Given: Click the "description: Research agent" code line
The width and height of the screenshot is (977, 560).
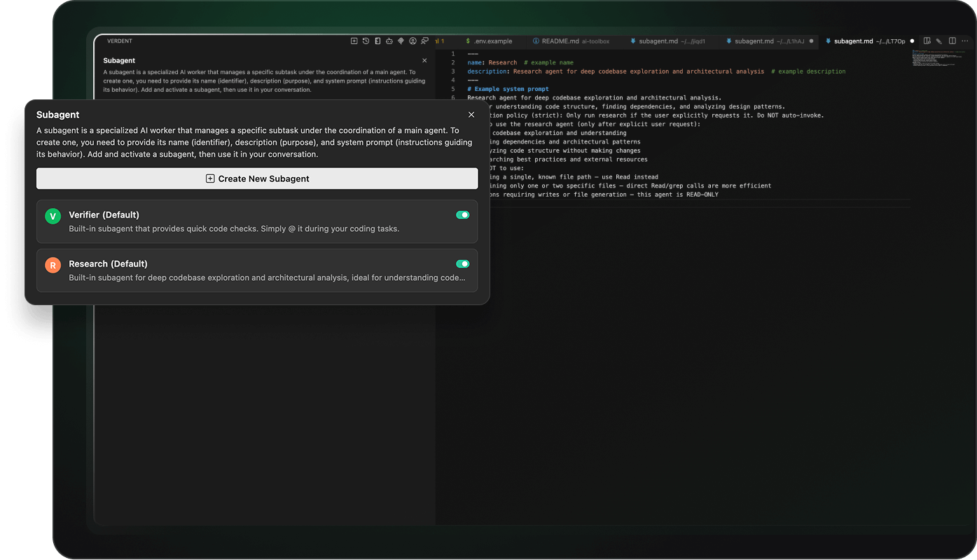Looking at the screenshot, I should pos(656,71).
